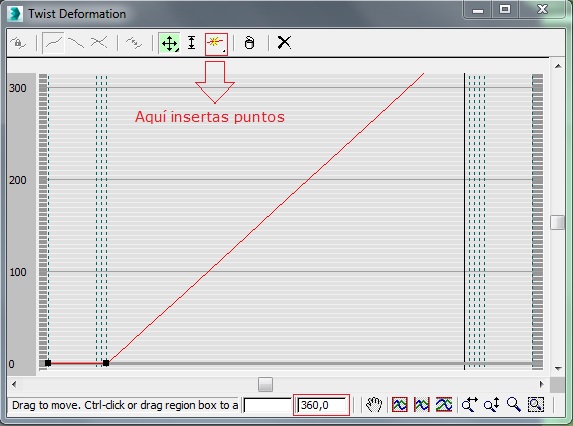Click the scroll right arrow

click(x=542, y=384)
